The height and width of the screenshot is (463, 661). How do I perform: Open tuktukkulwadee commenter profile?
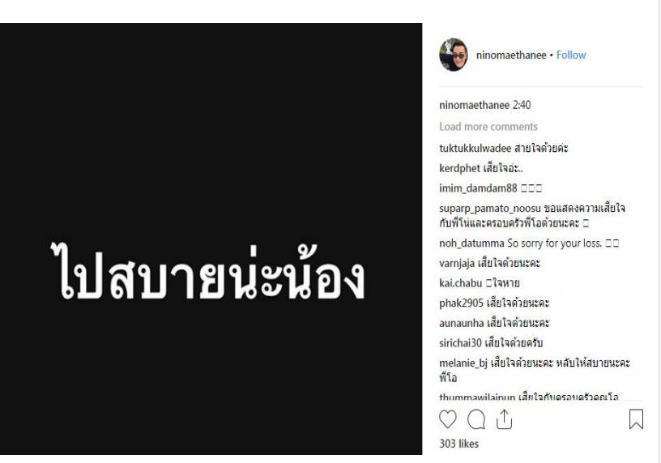475,148
